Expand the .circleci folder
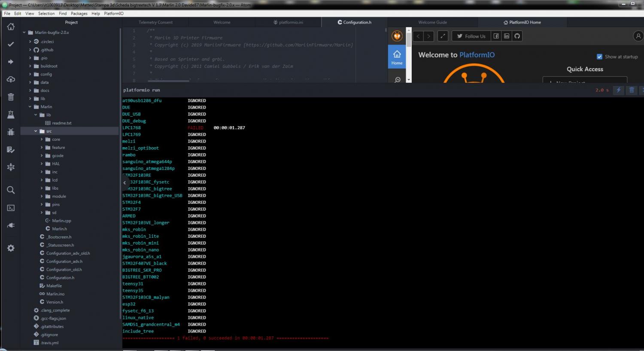The width and height of the screenshot is (644, 351). 30,42
